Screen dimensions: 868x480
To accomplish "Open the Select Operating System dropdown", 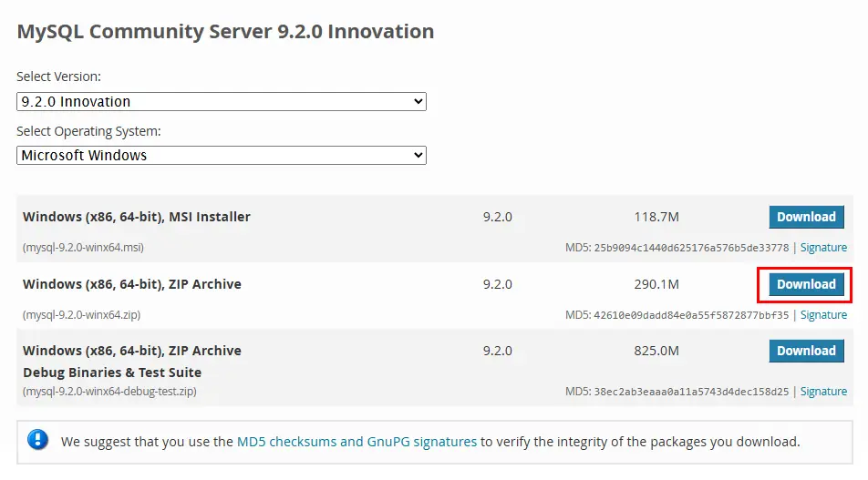I will click(222, 156).
